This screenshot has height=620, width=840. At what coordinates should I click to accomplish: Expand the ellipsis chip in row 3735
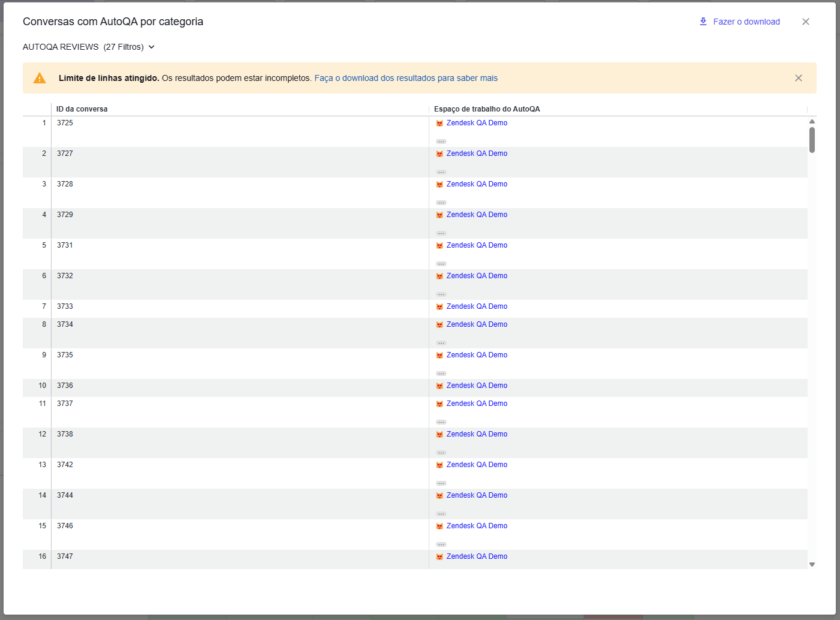(441, 374)
